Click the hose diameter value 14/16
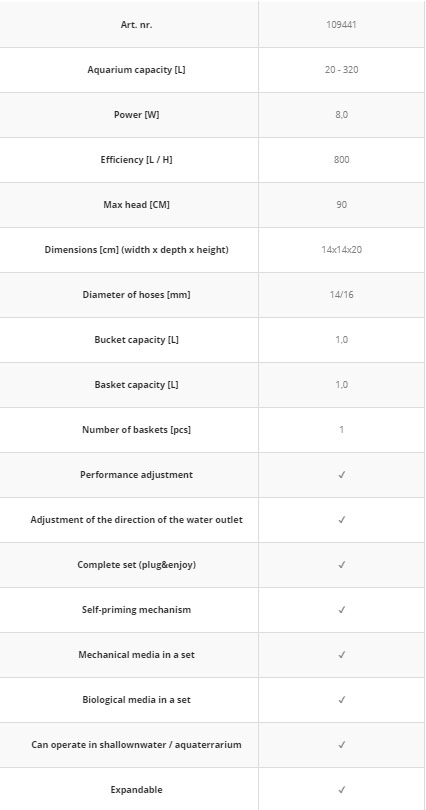The height and width of the screenshot is (810, 426). point(341,294)
